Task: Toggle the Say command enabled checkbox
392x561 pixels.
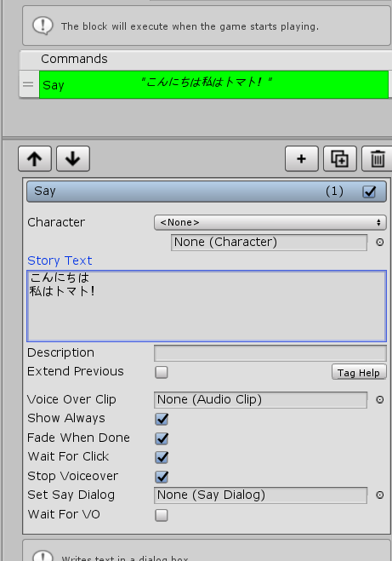Action: tap(369, 192)
